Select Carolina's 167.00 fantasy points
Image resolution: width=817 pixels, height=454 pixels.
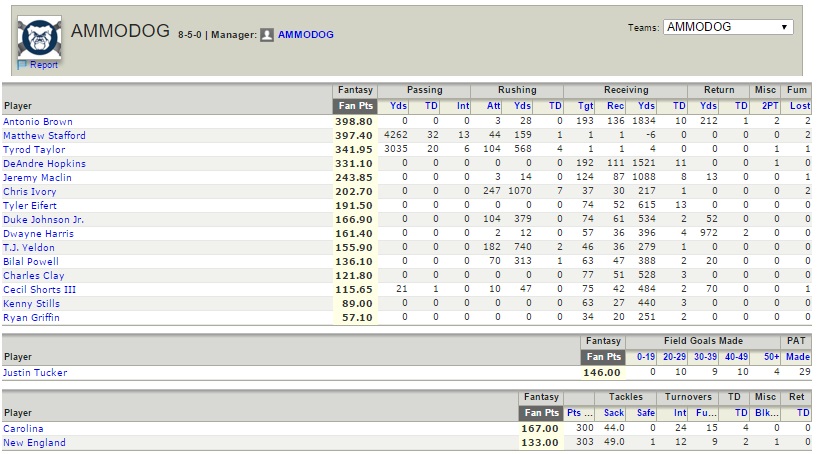click(540, 428)
